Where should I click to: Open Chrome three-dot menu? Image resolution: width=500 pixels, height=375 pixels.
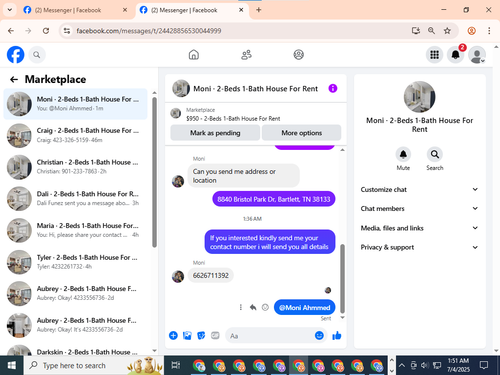point(489,31)
